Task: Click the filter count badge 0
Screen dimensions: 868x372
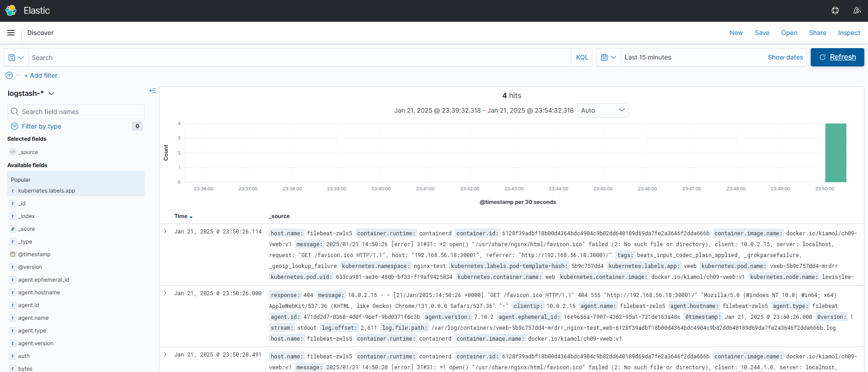Action: tap(137, 126)
